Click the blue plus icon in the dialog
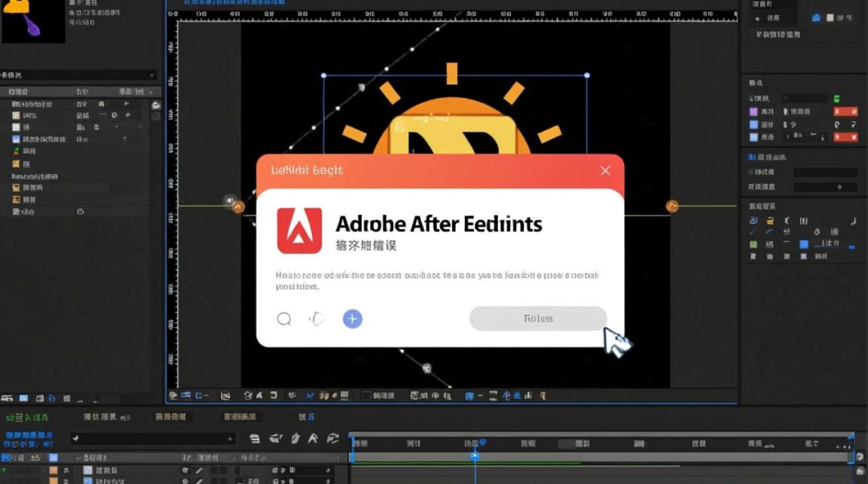Screen dimensions: 868x484 pos(352,318)
